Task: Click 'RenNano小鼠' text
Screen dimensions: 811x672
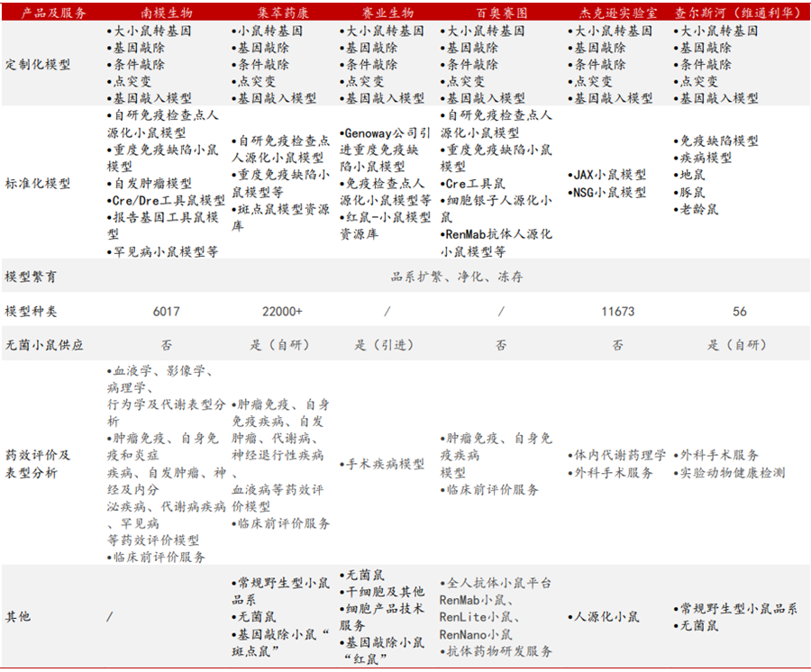Action: [x=475, y=634]
